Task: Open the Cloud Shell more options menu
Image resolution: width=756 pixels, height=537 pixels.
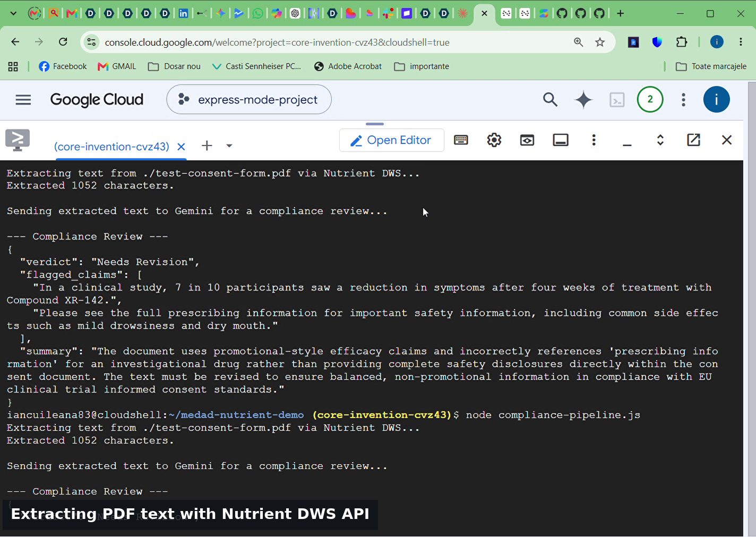Action: click(594, 140)
